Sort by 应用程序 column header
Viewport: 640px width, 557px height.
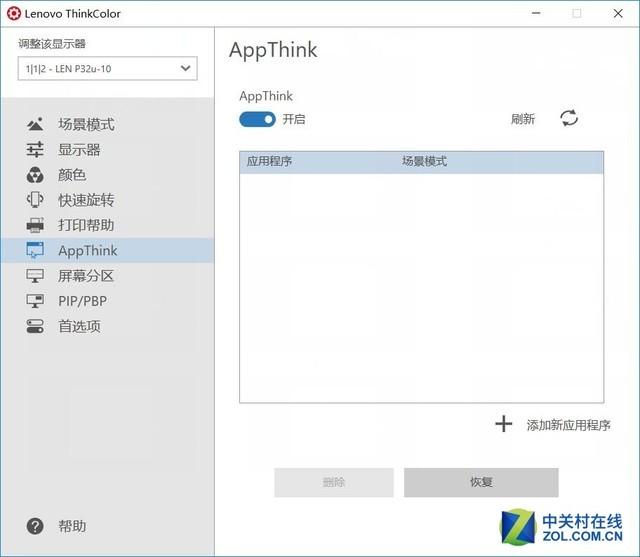(x=269, y=161)
